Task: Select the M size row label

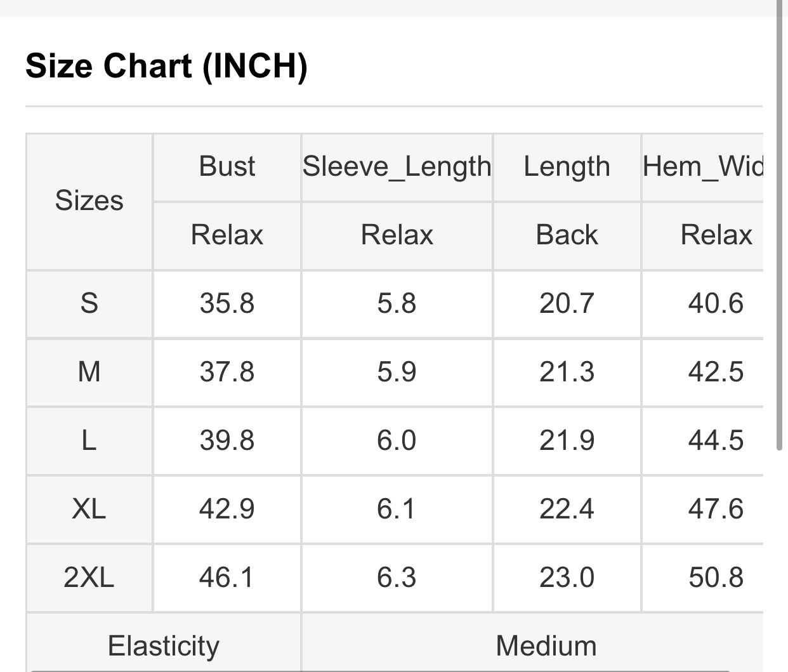Action: click(x=89, y=372)
